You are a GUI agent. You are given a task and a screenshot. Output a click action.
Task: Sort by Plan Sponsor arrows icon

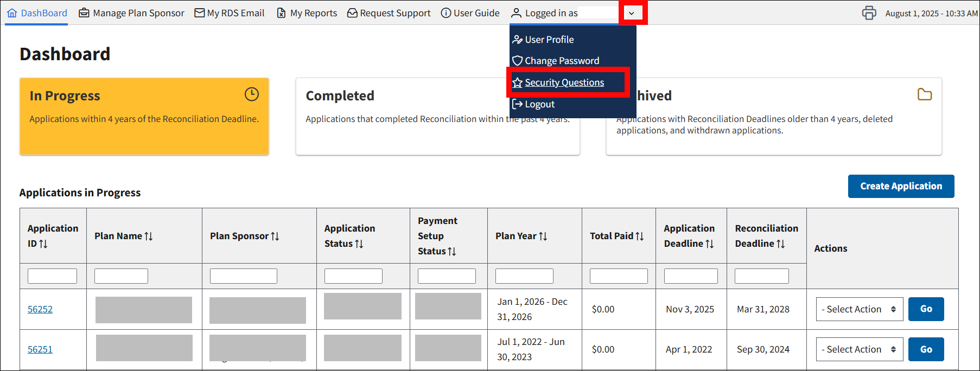click(275, 236)
